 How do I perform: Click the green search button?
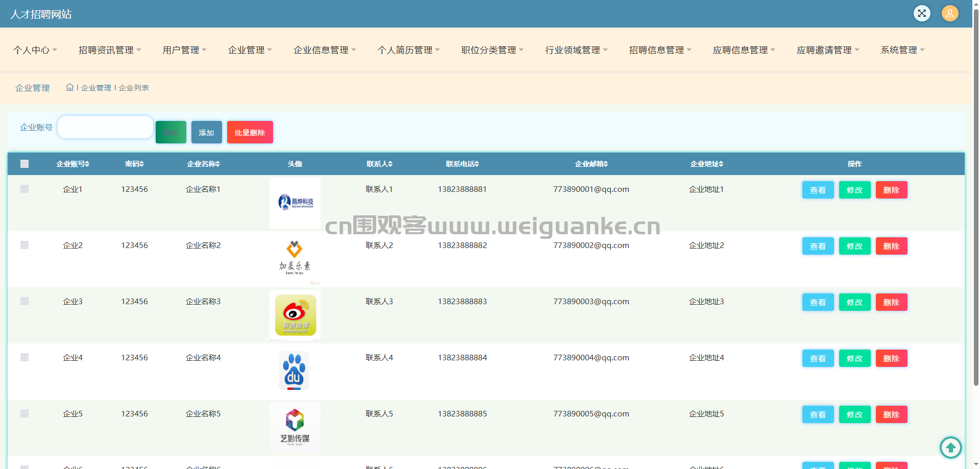[171, 132]
